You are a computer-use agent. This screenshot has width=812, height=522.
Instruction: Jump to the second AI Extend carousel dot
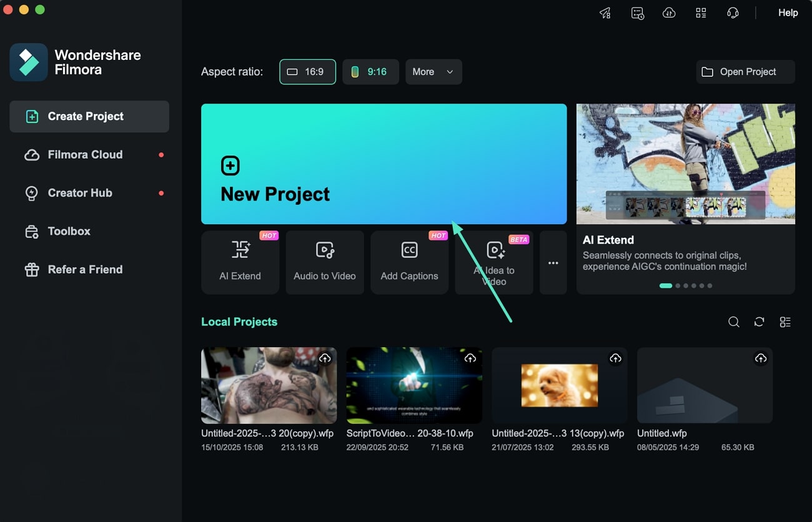pos(678,285)
